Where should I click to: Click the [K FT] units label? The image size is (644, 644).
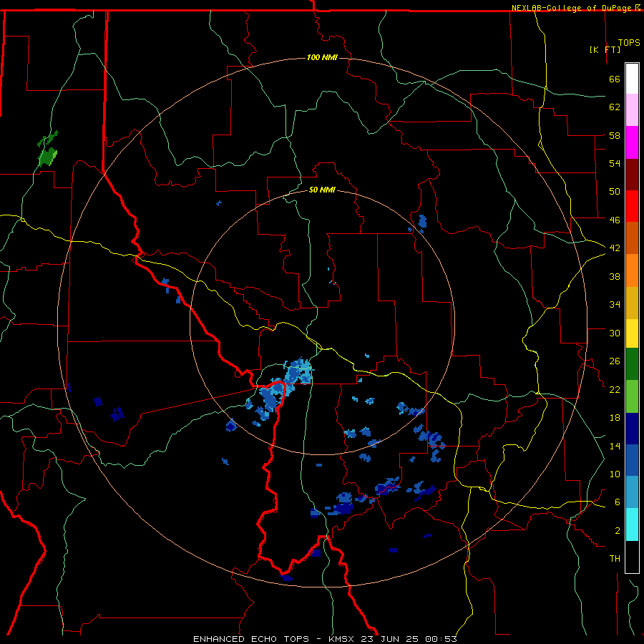[605, 49]
